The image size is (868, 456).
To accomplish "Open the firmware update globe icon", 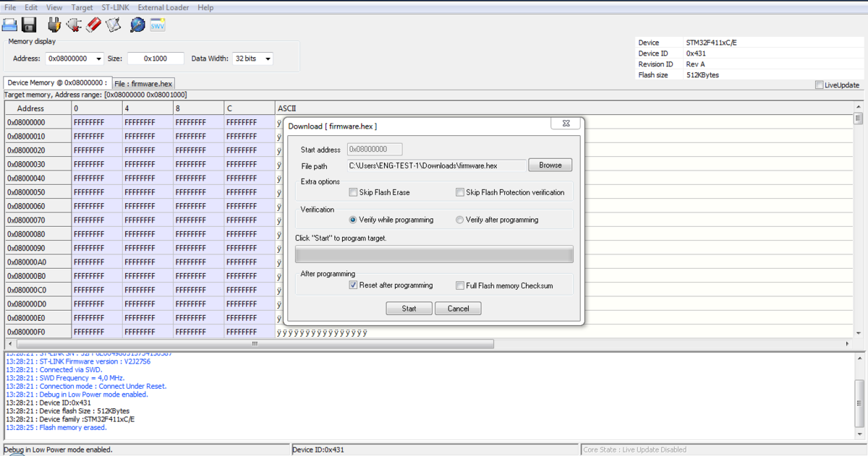I will coord(137,25).
